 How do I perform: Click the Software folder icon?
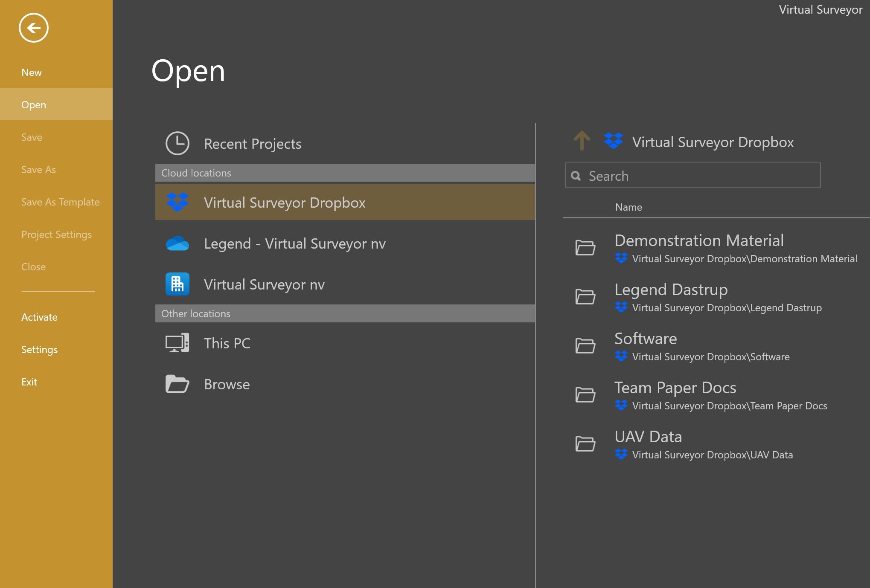(x=585, y=346)
